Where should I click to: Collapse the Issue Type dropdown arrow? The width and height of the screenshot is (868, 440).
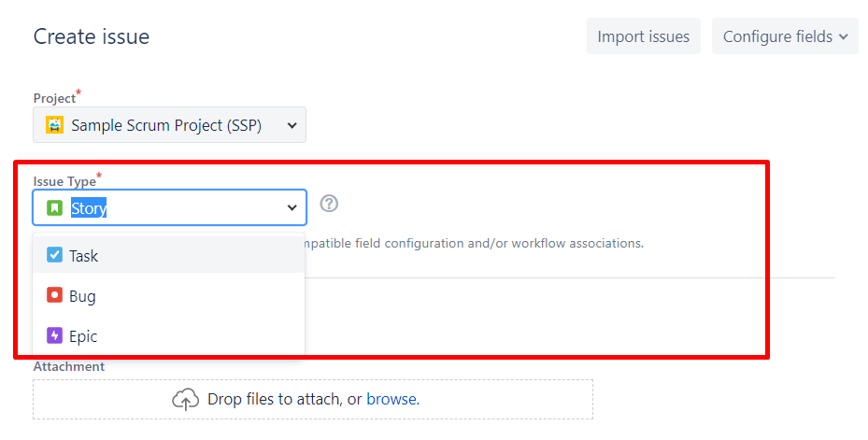[292, 208]
